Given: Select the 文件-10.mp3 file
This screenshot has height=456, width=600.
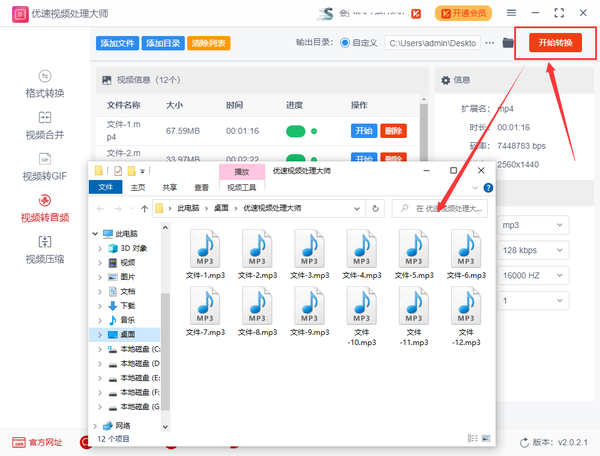Looking at the screenshot, I should point(362,316).
